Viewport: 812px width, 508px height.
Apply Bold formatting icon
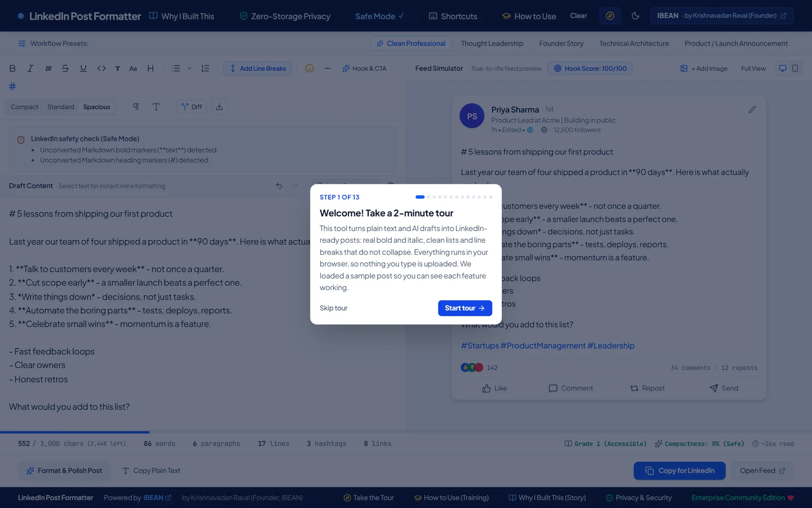13,69
